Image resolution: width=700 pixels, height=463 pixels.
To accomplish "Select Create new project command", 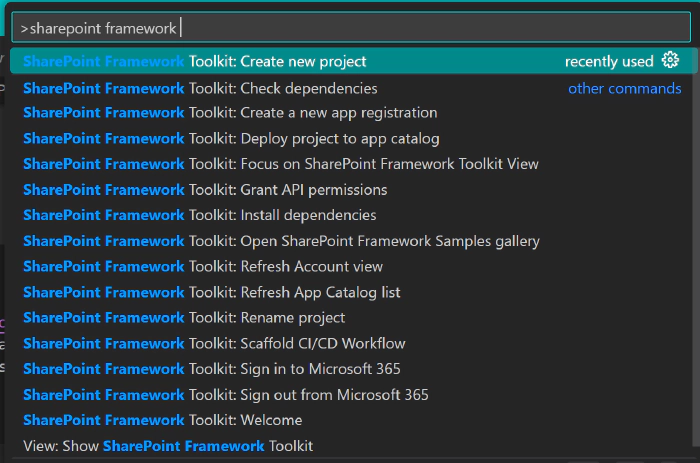I will coord(195,61).
